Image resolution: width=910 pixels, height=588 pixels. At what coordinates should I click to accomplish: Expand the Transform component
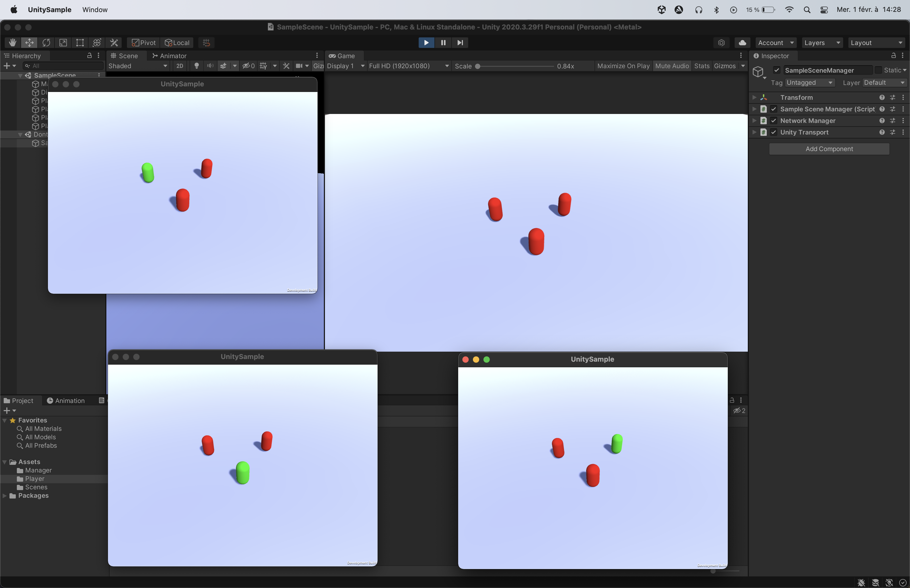[x=754, y=97]
